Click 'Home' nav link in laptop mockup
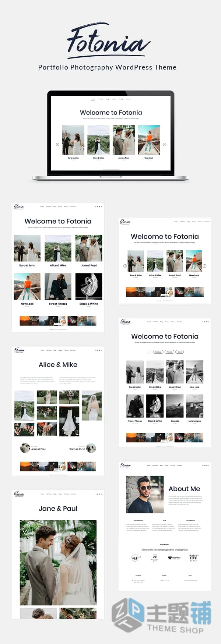221x644 pixels. 93,99
